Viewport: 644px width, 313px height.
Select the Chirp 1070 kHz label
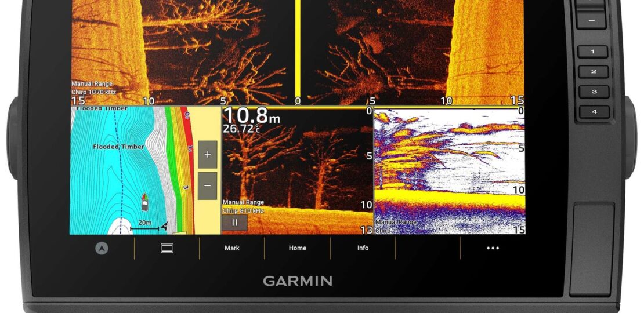[x=93, y=93]
